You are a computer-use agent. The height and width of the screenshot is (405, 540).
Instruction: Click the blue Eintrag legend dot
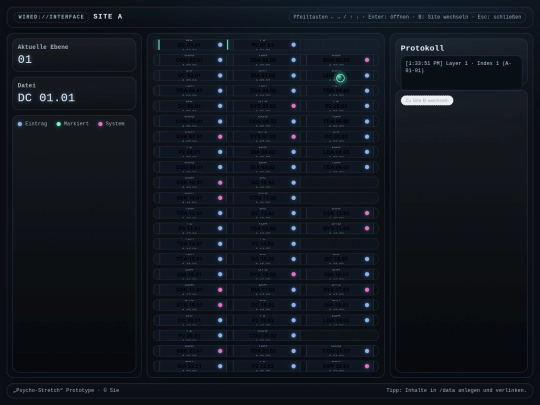click(x=20, y=124)
